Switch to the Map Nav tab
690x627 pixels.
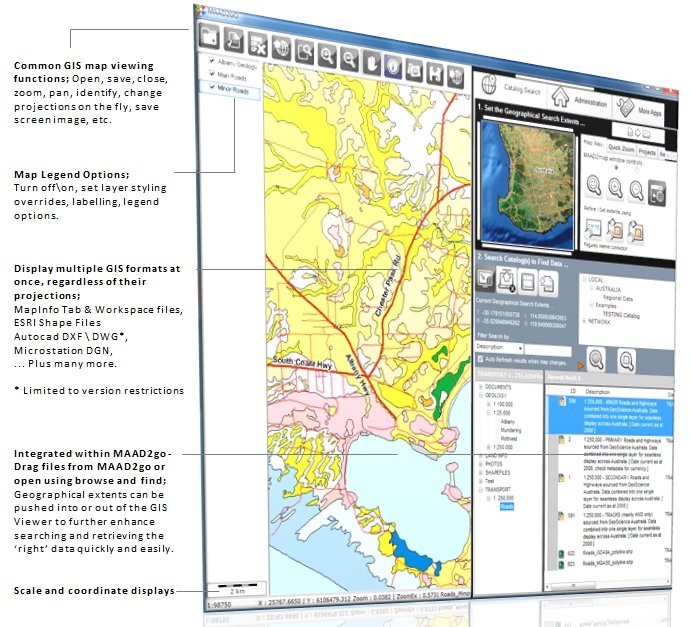coord(593,143)
